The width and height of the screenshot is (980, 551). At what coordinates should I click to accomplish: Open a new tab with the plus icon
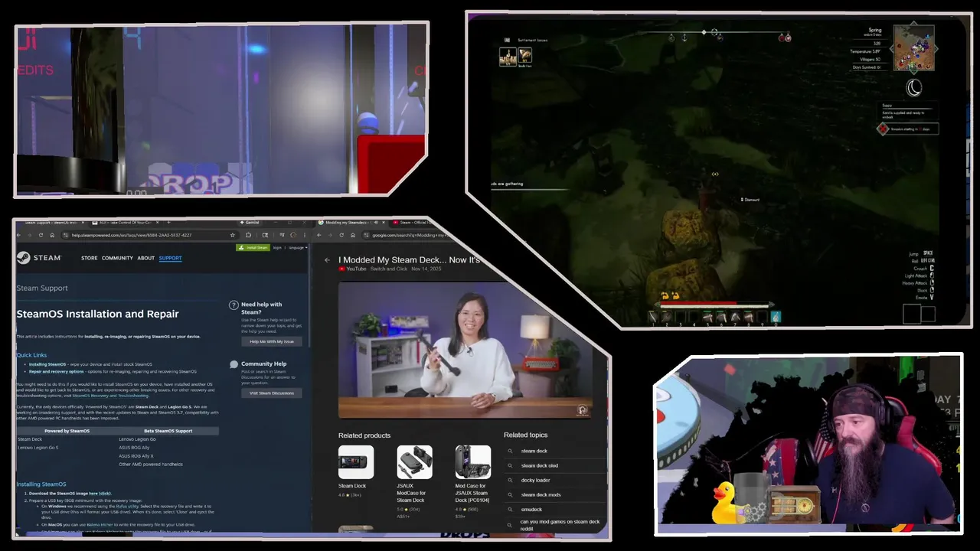tap(168, 222)
